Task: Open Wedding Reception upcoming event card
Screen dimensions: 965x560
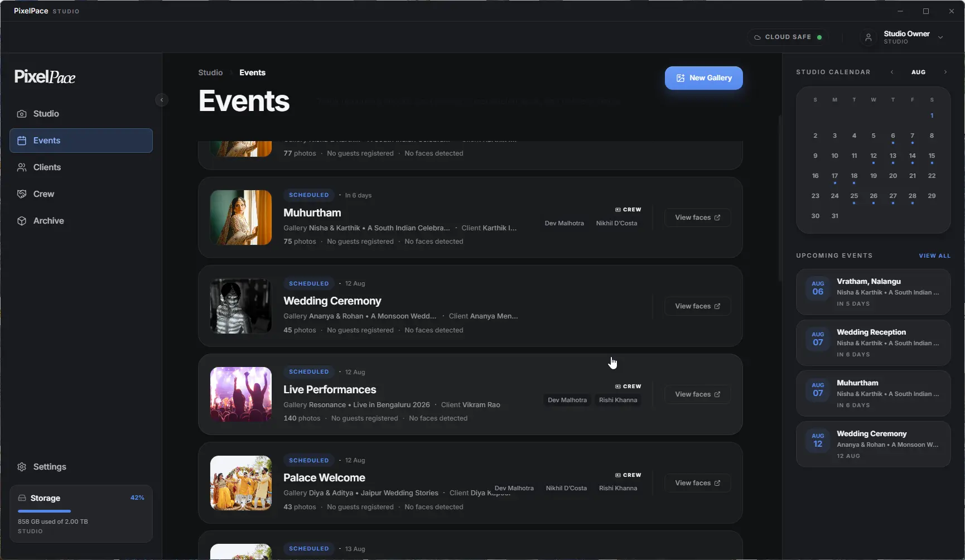Action: 873,343
